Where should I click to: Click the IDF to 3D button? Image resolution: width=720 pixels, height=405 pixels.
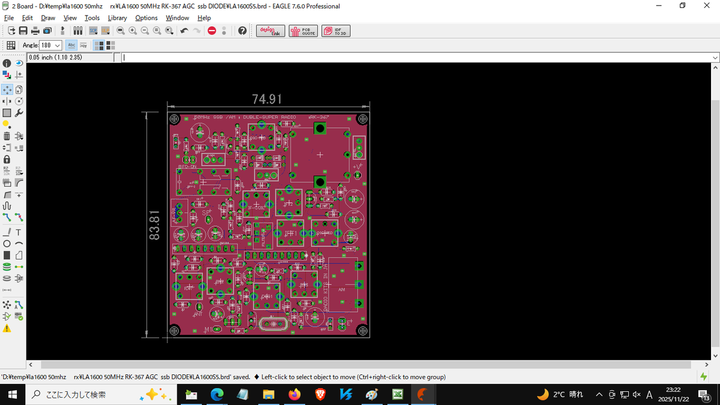[x=335, y=31]
